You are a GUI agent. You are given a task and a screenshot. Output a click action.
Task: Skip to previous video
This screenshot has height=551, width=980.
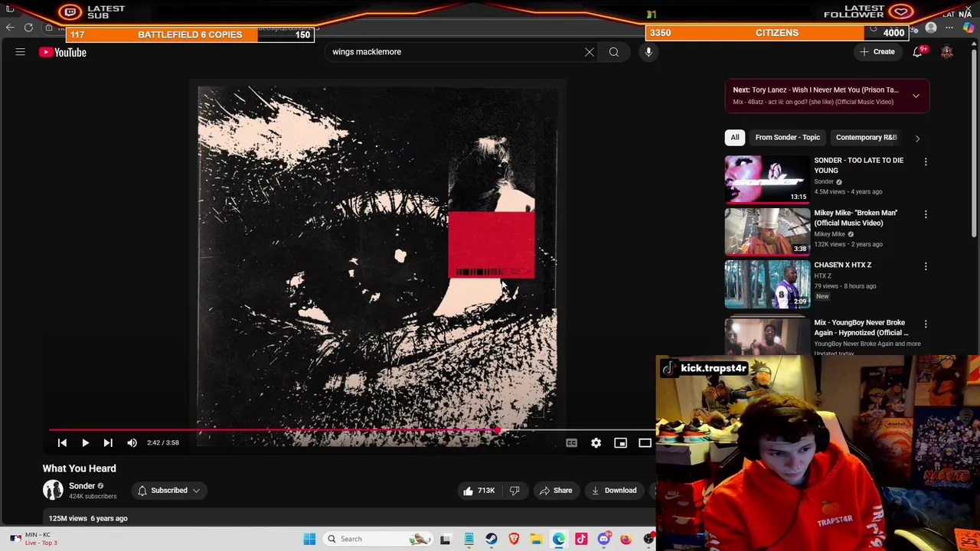pyautogui.click(x=62, y=442)
